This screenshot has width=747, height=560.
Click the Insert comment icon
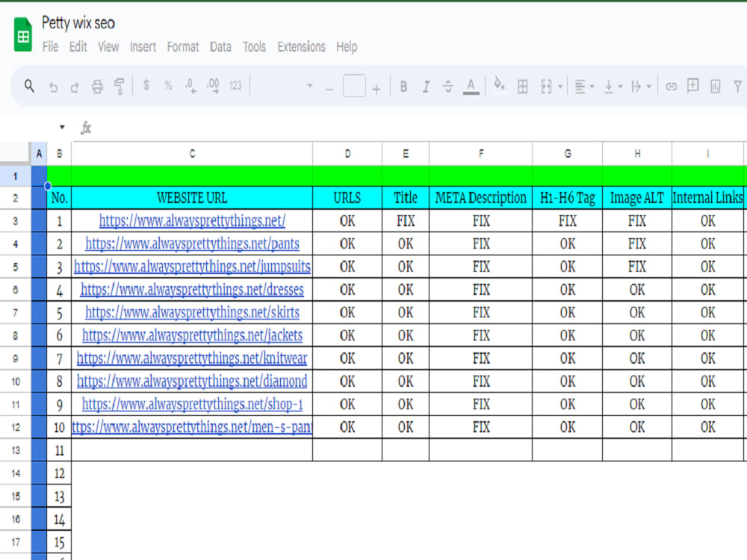click(692, 86)
